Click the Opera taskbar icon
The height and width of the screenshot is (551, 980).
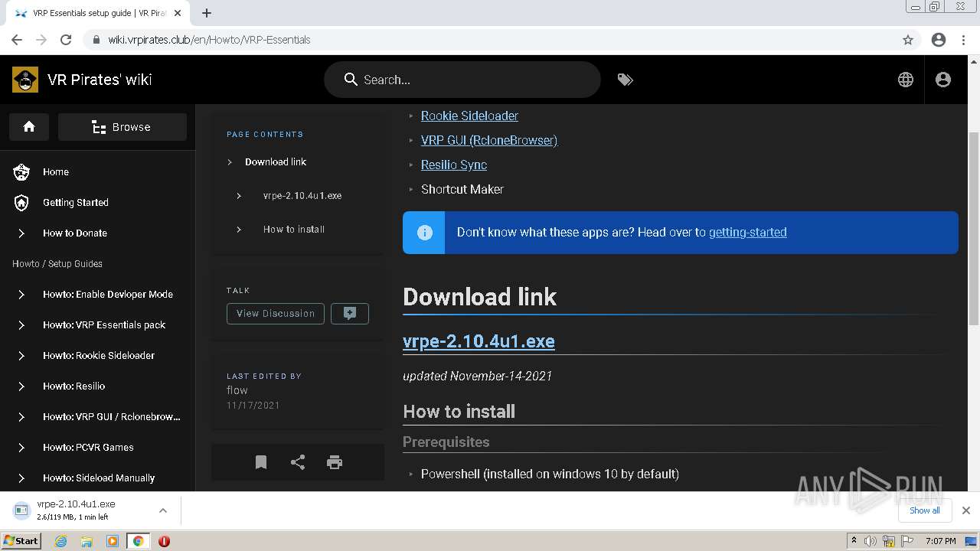click(x=164, y=541)
